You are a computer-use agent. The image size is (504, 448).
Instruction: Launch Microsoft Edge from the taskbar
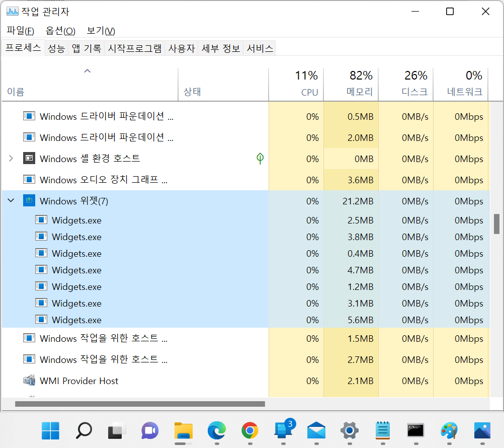pyautogui.click(x=217, y=430)
